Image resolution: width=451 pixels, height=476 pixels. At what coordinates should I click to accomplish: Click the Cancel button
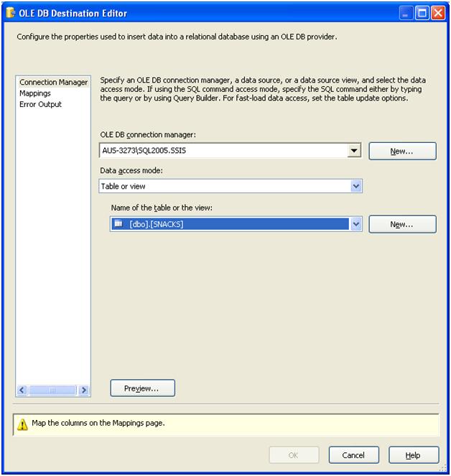pyautogui.click(x=353, y=454)
